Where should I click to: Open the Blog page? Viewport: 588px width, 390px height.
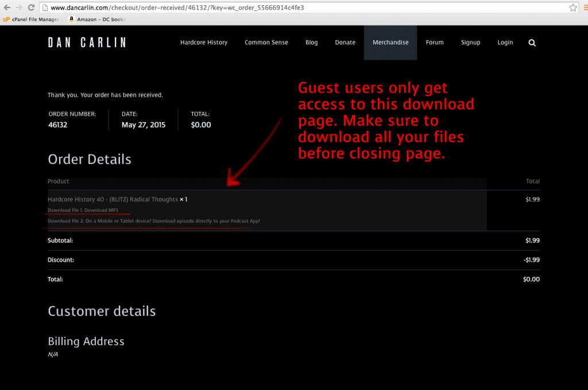pyautogui.click(x=311, y=42)
